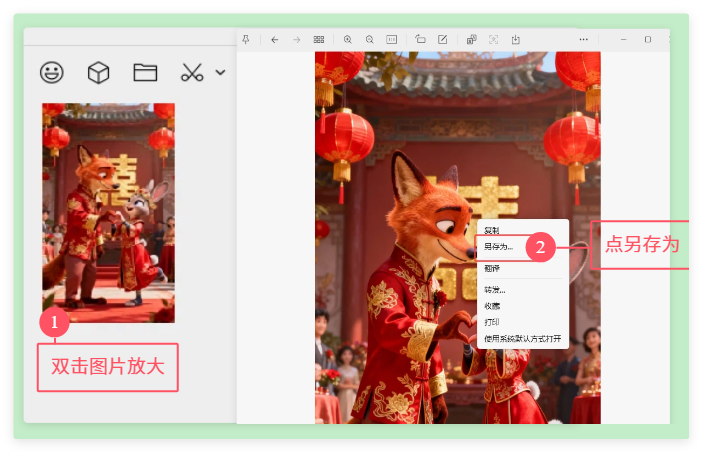Choose 另存为... from the context menu
Screen dimensions: 702x452
tap(498, 247)
